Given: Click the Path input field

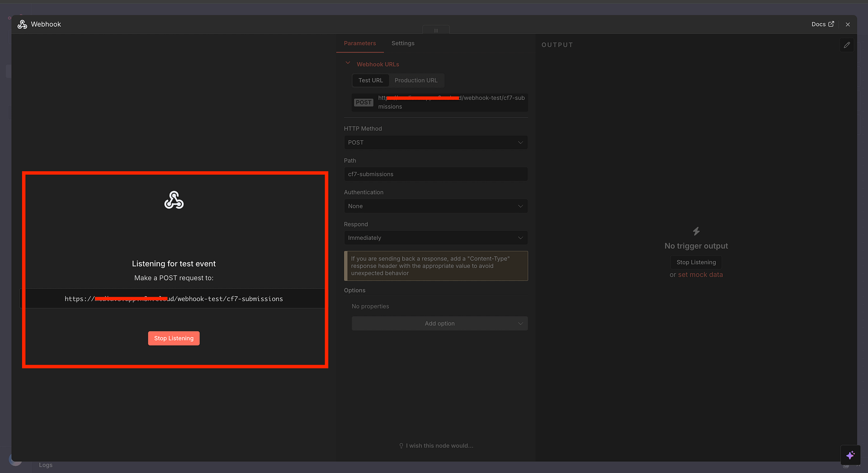Looking at the screenshot, I should pyautogui.click(x=436, y=174).
